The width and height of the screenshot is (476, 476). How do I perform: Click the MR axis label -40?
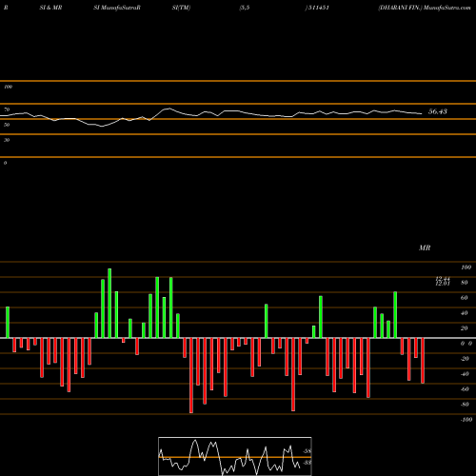pyautogui.click(x=465, y=374)
